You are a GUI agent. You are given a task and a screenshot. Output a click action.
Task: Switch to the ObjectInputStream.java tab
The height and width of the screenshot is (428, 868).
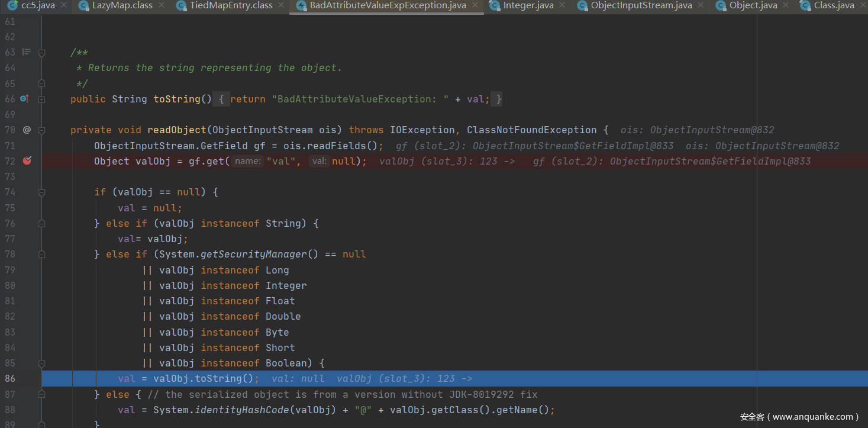coord(641,6)
